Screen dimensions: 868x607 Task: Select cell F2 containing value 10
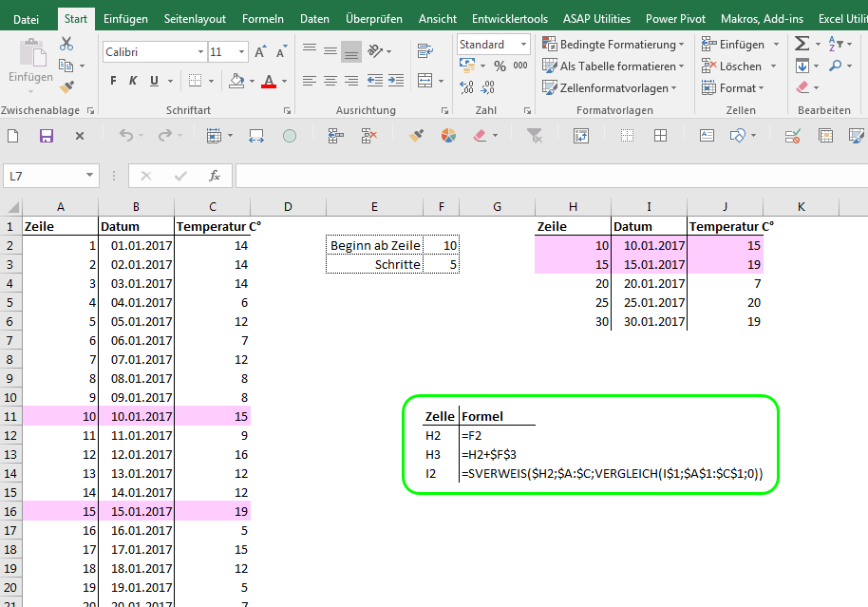[442, 245]
